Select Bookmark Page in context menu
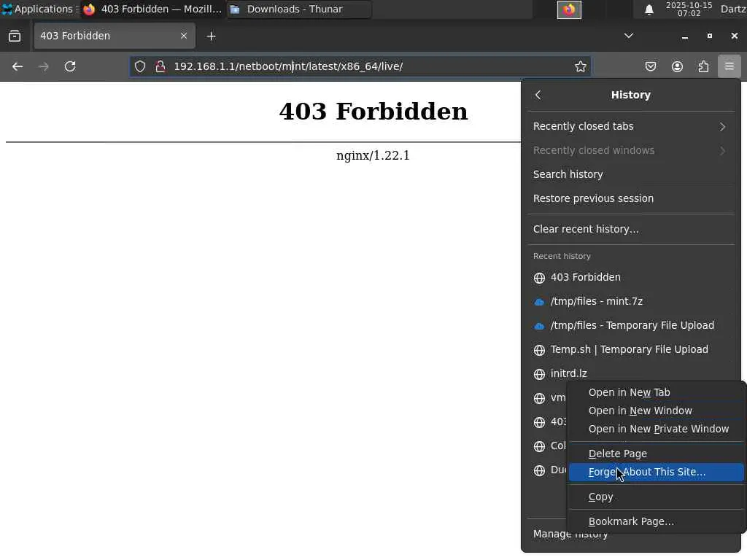Screen dimensions: 747x560 pyautogui.click(x=656, y=521)
